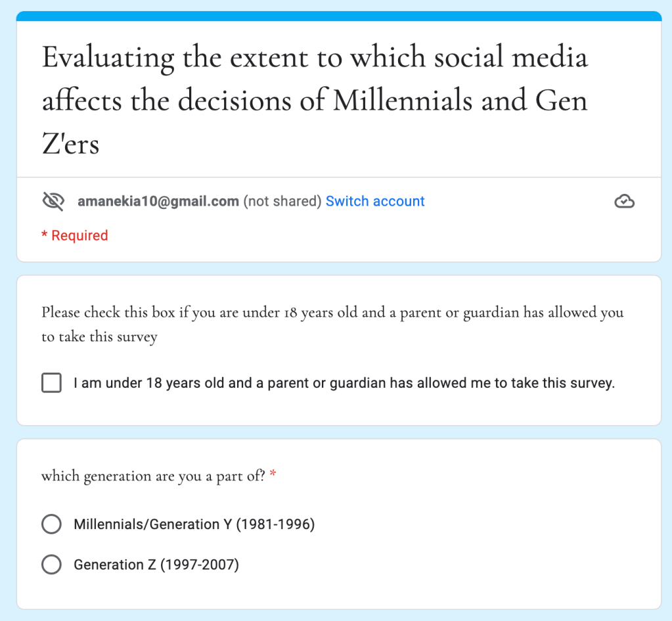Click the red '* Required' notice
The height and width of the screenshot is (621, 672).
tap(75, 235)
